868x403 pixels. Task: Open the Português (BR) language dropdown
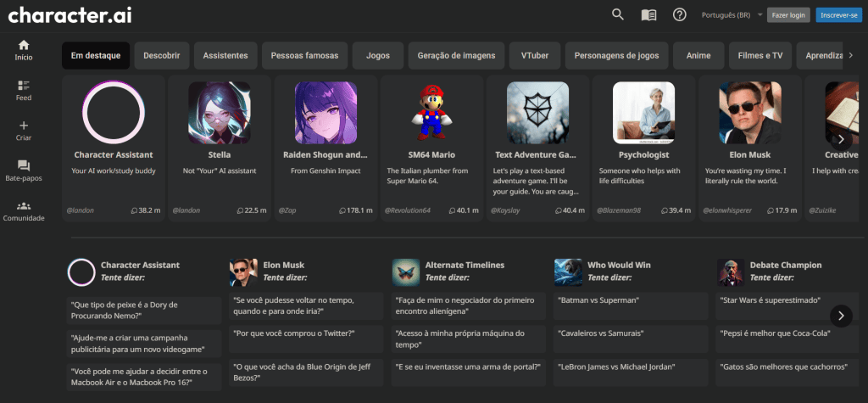[731, 15]
